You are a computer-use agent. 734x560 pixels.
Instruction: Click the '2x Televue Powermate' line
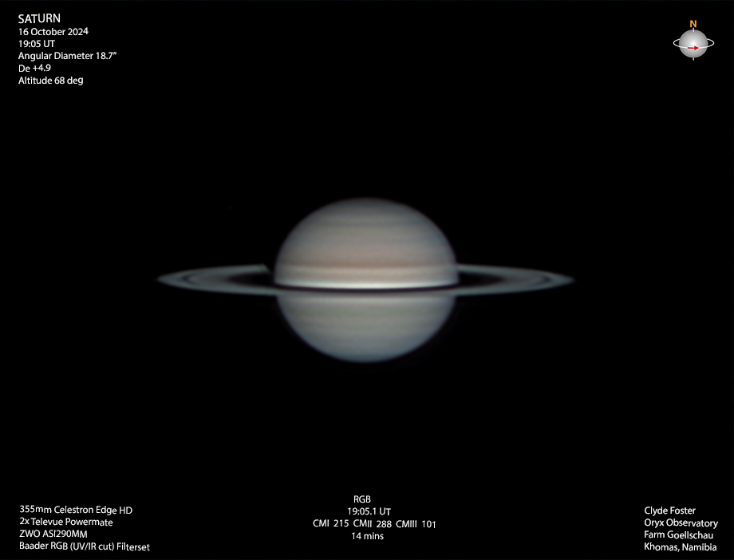coord(66,522)
